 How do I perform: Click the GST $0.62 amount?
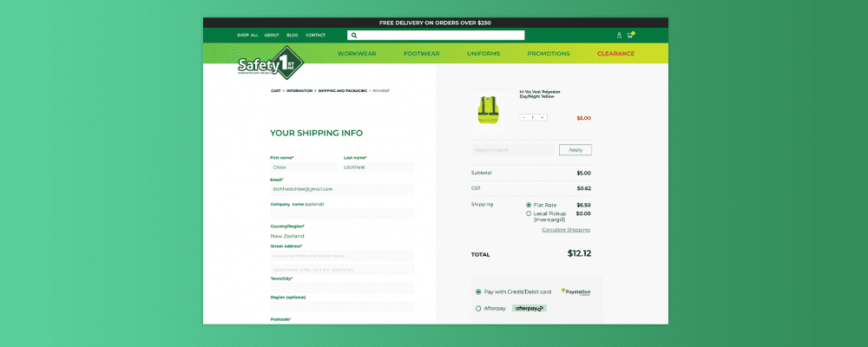(x=583, y=188)
